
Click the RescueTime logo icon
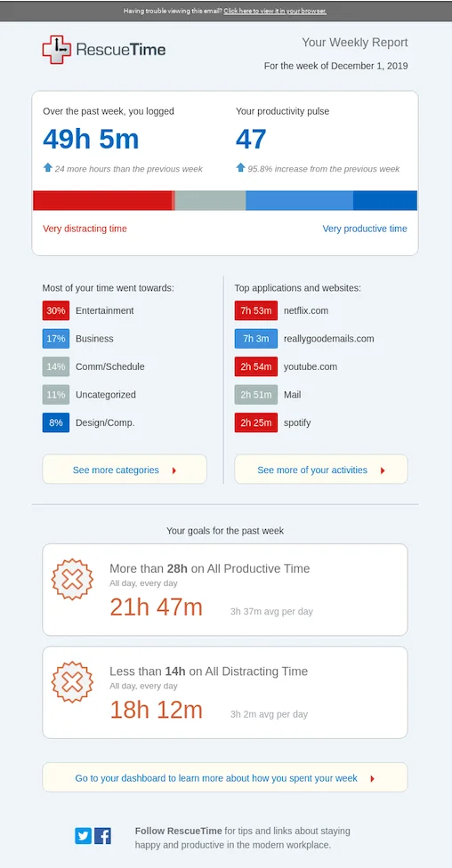click(57, 50)
